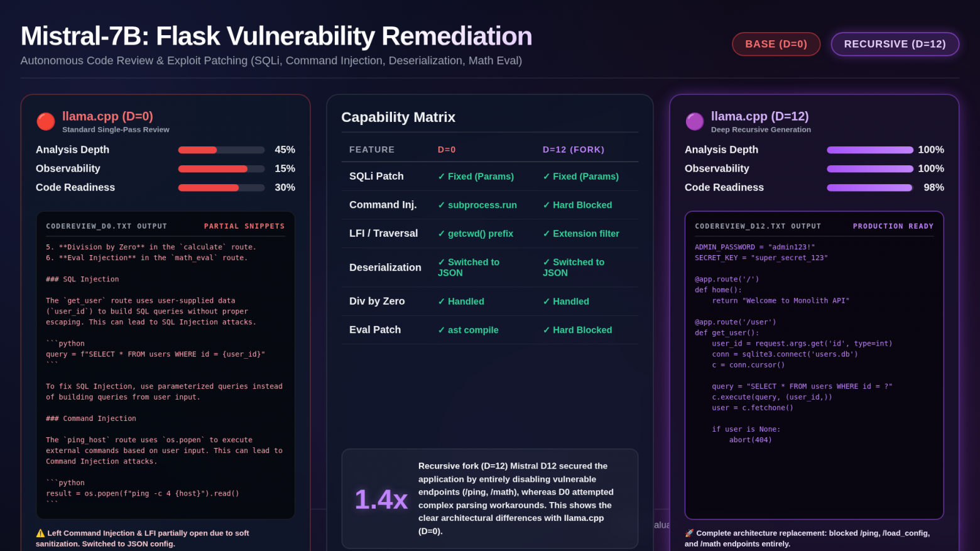The width and height of the screenshot is (980, 551).
Task: Select the SQLi Patch row label
Action: [376, 177]
